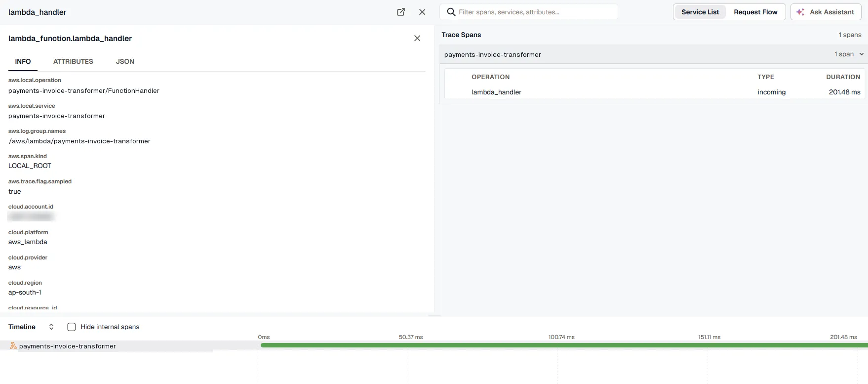868x384 pixels.
Task: Enable Hide internal spans checkbox
Action: (x=72, y=327)
